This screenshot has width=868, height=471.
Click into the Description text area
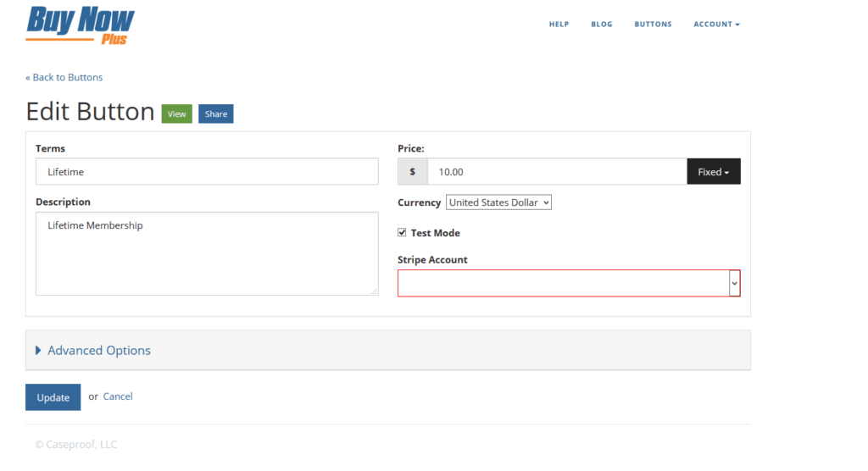coord(207,253)
